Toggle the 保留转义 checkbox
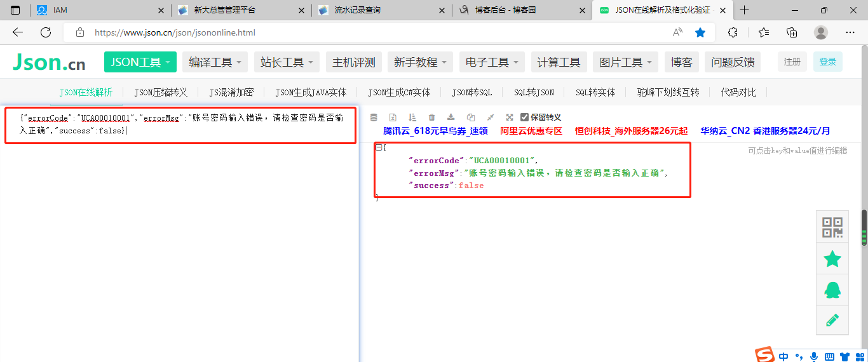Image resolution: width=868 pixels, height=362 pixels. (x=524, y=117)
